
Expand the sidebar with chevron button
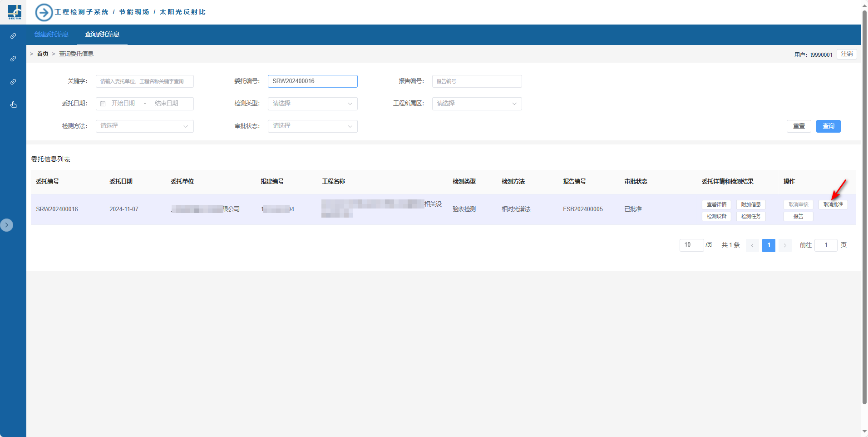click(x=7, y=225)
